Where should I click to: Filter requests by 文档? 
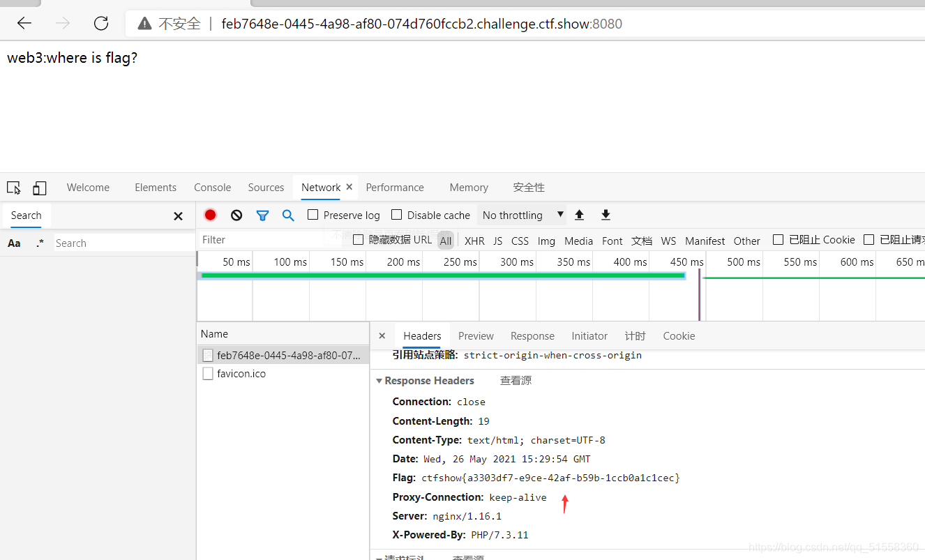tap(642, 241)
